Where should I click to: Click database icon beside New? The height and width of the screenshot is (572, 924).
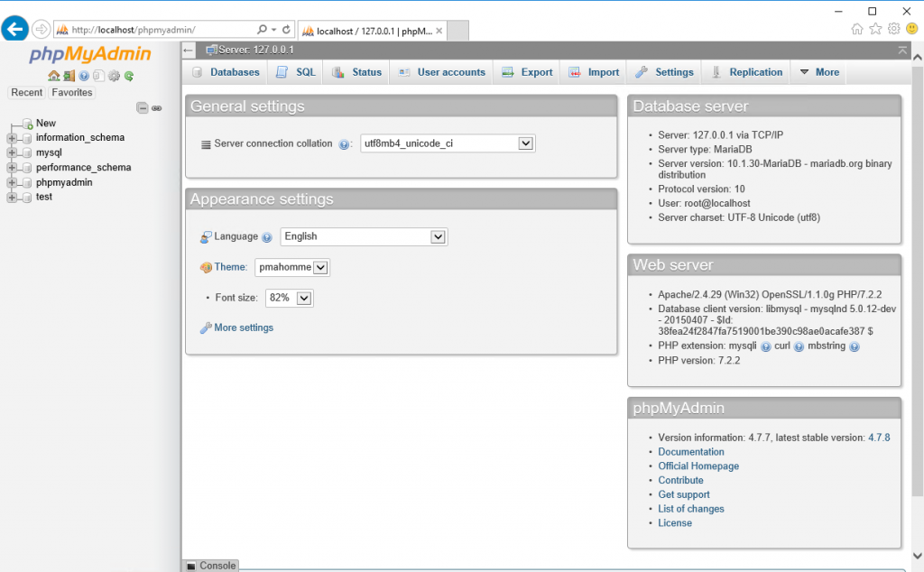[x=28, y=124]
